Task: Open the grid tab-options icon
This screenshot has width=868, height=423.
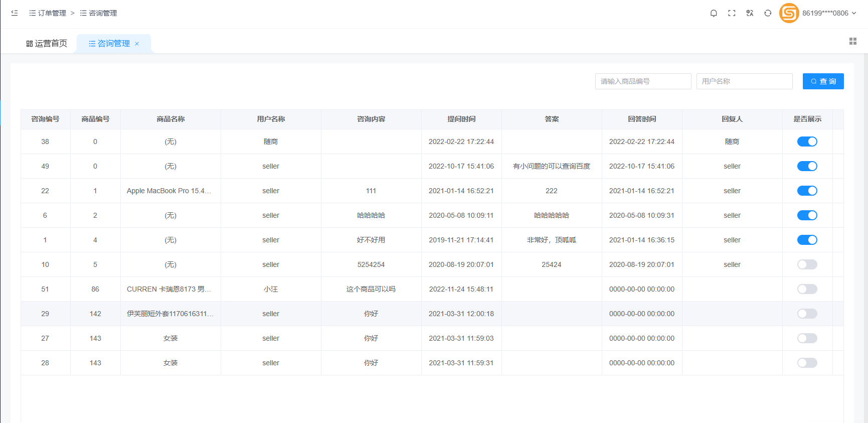Action: [852, 41]
